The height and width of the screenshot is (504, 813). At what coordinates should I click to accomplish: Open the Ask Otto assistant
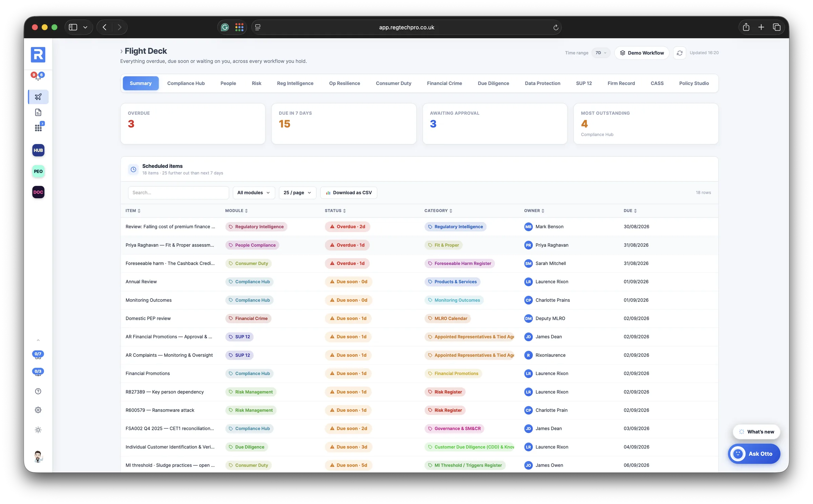click(754, 454)
